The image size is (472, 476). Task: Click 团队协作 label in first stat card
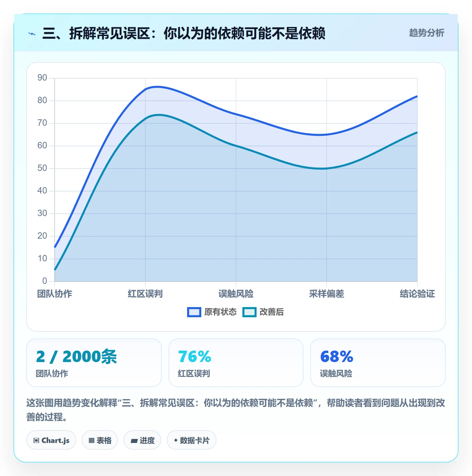coord(52,374)
